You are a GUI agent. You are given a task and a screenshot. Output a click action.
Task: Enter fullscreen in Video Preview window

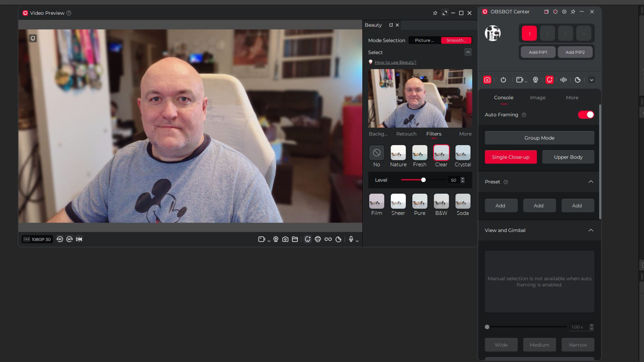point(445,13)
